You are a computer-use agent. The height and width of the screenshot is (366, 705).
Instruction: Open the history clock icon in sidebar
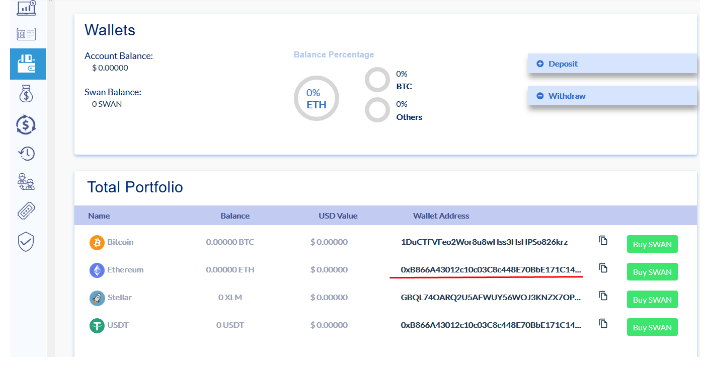(27, 153)
